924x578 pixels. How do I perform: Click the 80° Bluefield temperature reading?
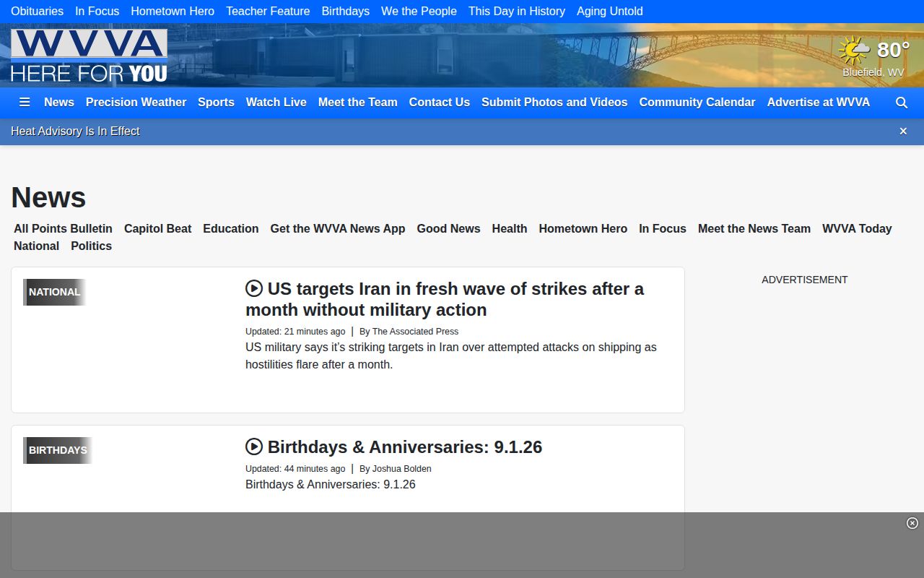pos(894,50)
